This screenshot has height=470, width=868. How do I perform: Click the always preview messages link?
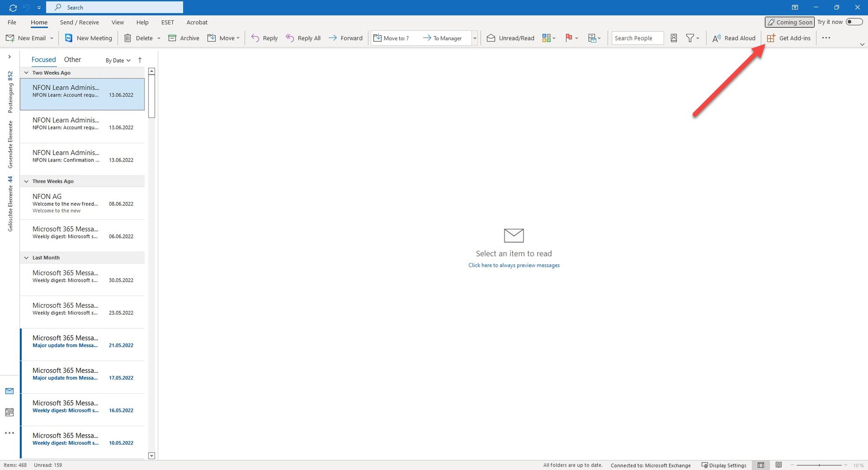point(514,265)
